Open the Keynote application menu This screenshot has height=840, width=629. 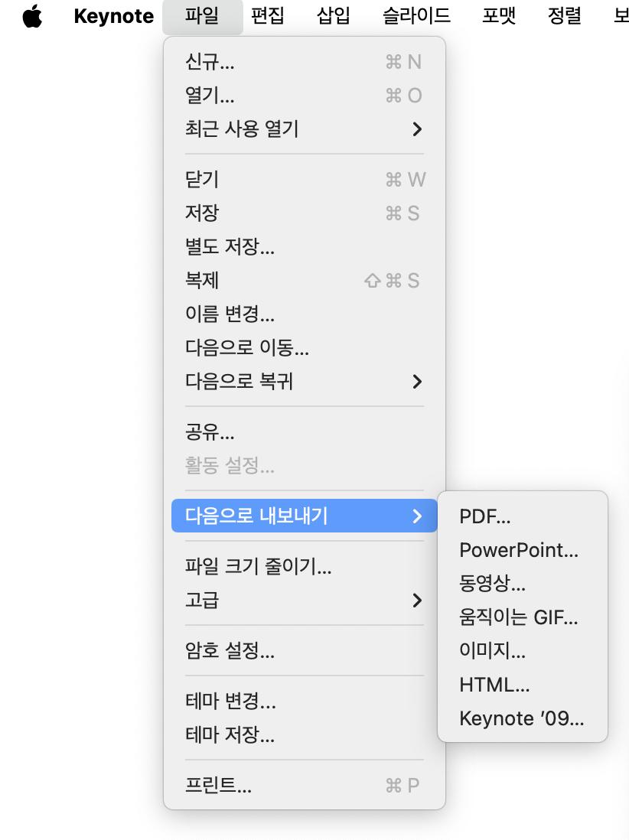pos(113,16)
